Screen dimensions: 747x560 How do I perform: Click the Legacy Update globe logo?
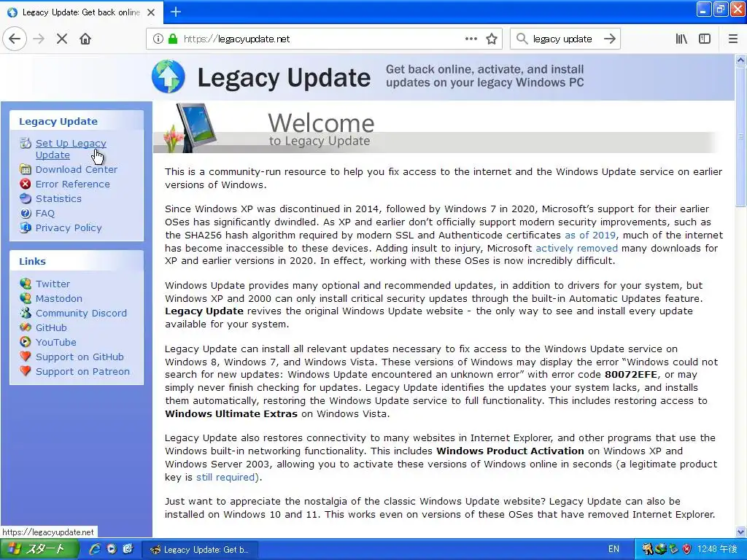tap(169, 76)
